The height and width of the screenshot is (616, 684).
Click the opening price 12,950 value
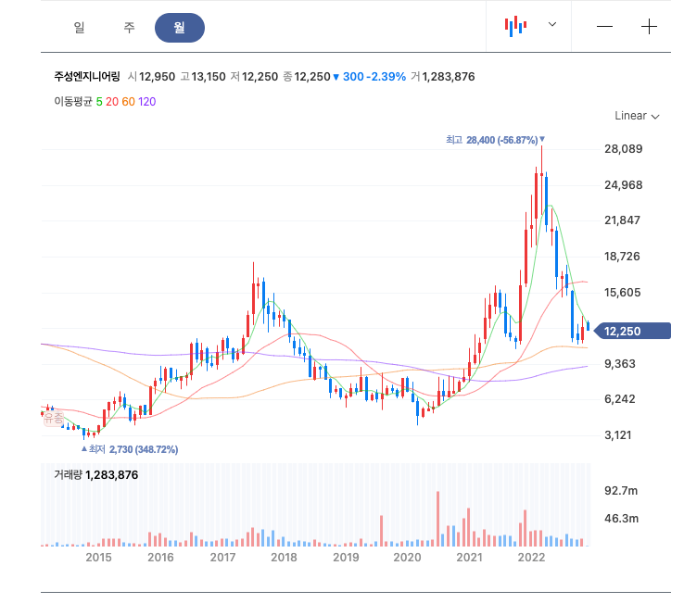coord(157,77)
